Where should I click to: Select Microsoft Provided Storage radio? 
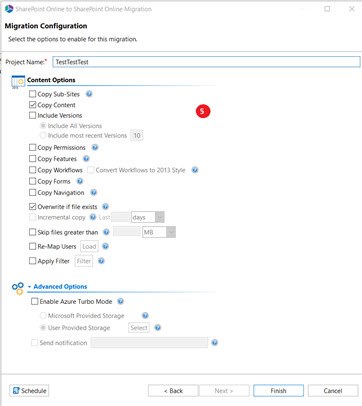pyautogui.click(x=43, y=315)
